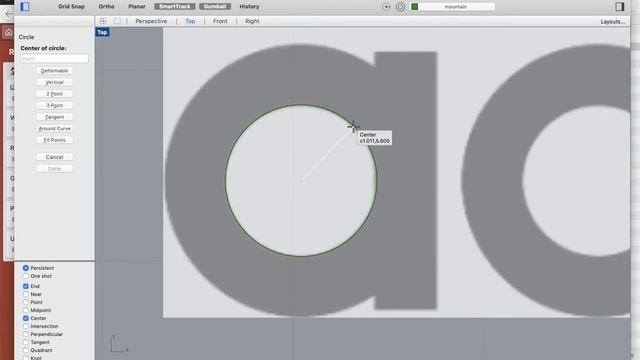Uncheck the End object snap

pos(26,286)
